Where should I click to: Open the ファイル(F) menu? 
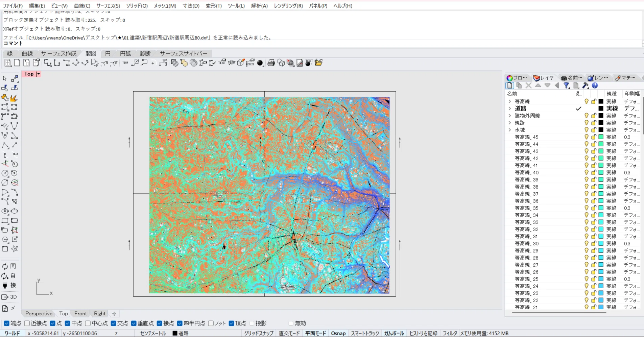(x=13, y=6)
